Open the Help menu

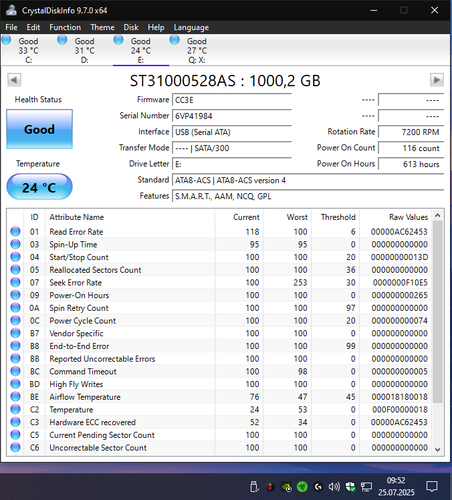156,27
